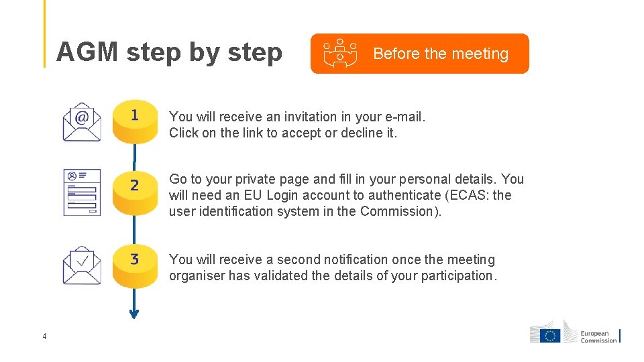644x362 pixels.
Task: Click the blue connector between steps 1 and 2
Action: coord(134,157)
